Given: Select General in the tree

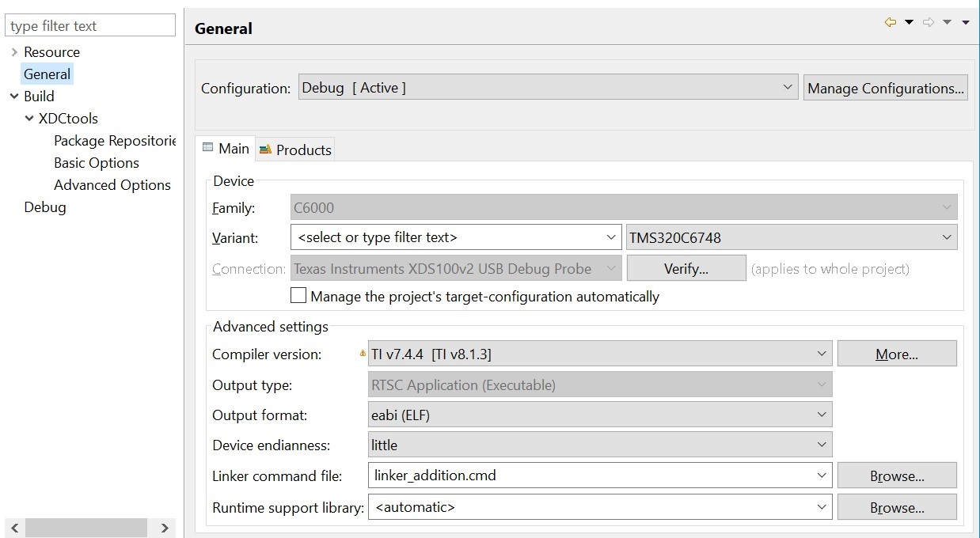Looking at the screenshot, I should coord(47,74).
